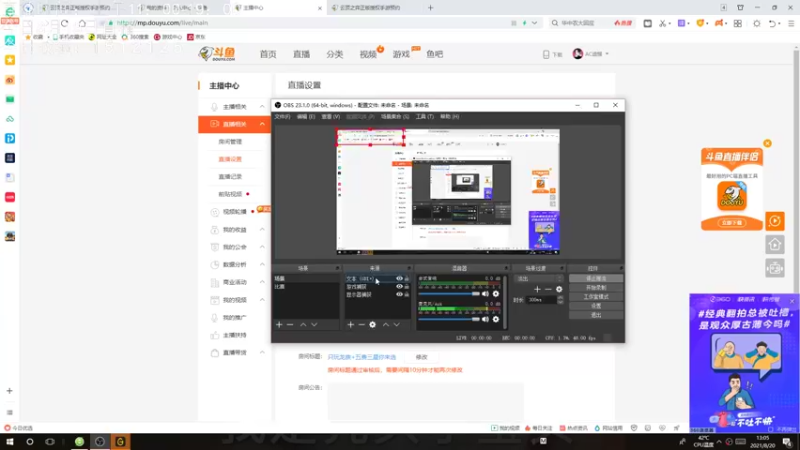Toggle visibility of the text (GDI+) source
This screenshot has height=450, width=800.
(399, 279)
